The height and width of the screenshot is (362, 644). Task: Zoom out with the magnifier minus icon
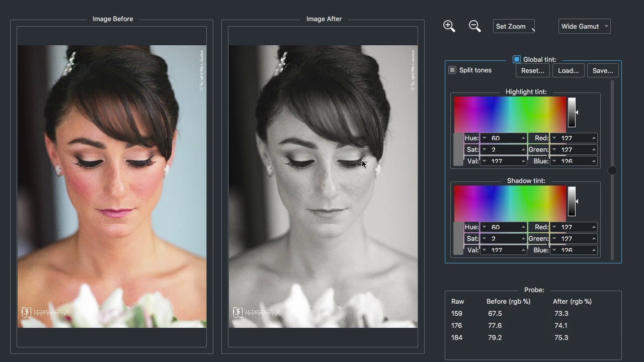click(474, 26)
